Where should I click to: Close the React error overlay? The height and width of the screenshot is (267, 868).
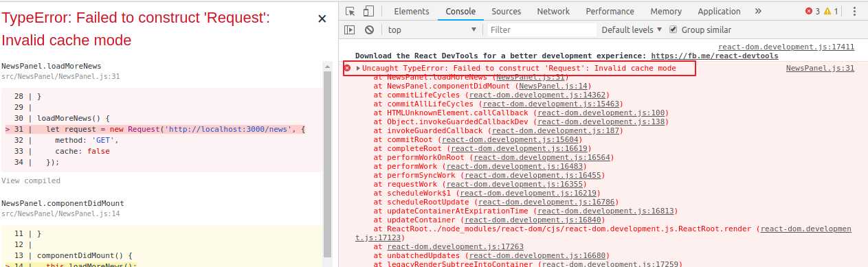(322, 19)
